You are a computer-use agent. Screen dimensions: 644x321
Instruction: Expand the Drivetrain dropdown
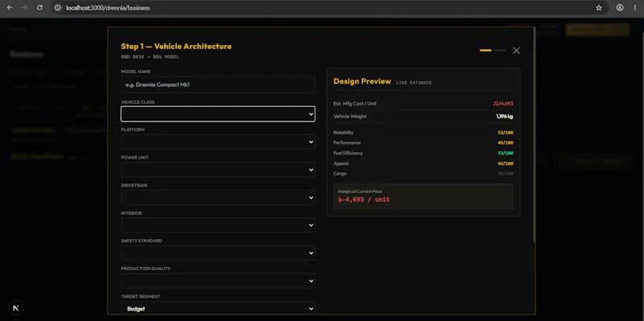(x=218, y=197)
